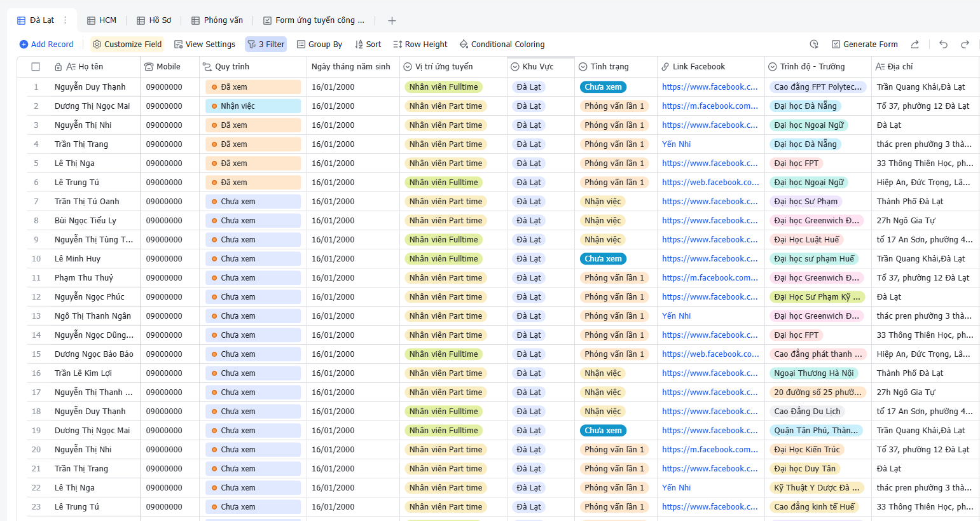Open the 3 Filter panel
Viewport: 980px width, 521px height.
[266, 45]
